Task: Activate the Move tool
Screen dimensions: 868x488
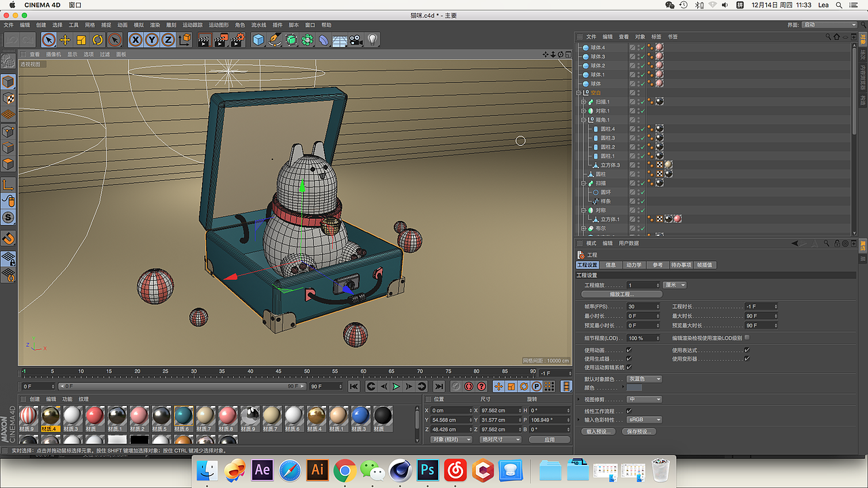Action: click(x=65, y=40)
